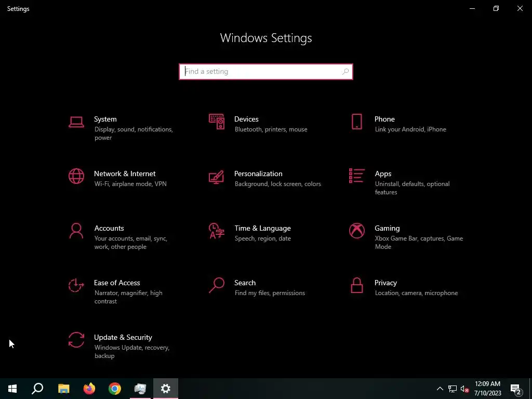Image resolution: width=532 pixels, height=399 pixels.
Task: Launch Google Chrome from the taskbar
Action: pos(115,389)
